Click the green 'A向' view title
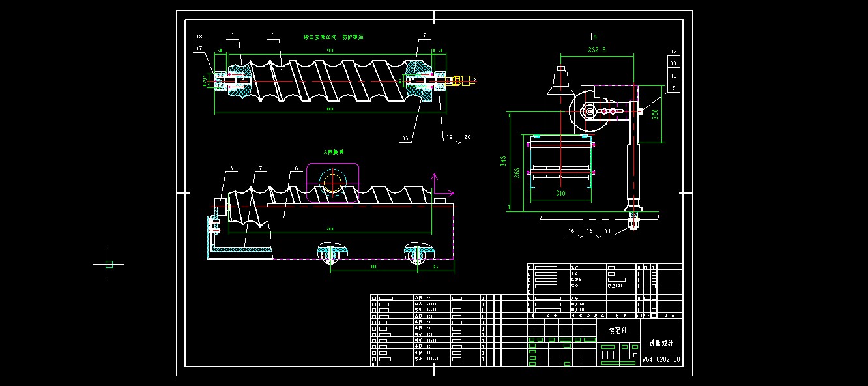Viewport: 868px width, 386px height. point(333,151)
